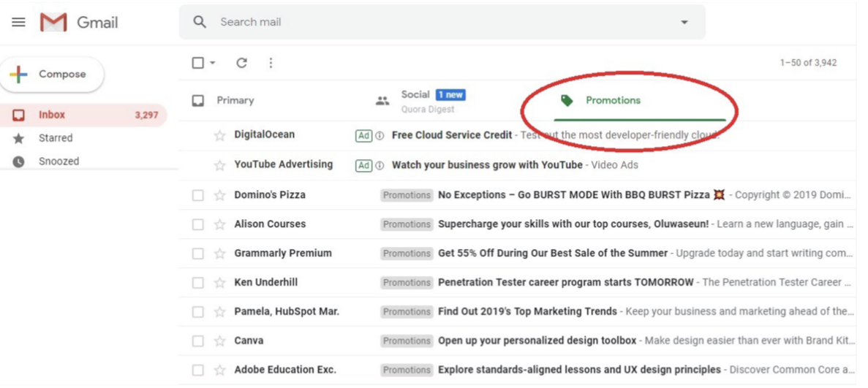Star the YouTube Advertising ad

[220, 165]
